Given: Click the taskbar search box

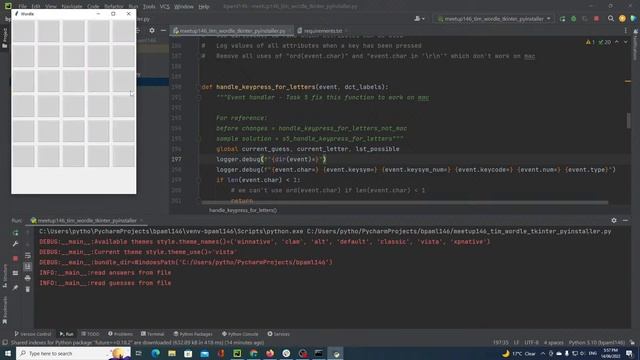Looking at the screenshot, I should pyautogui.click(x=73, y=353).
